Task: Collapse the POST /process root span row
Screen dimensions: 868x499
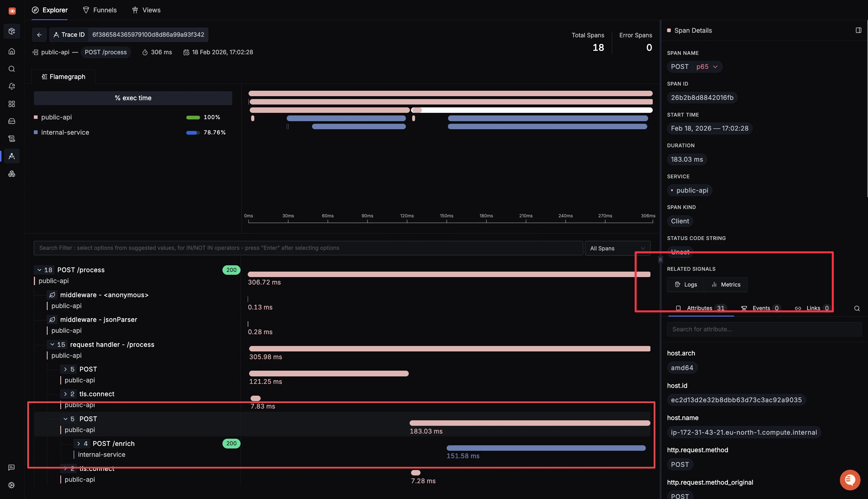Action: 39,270
